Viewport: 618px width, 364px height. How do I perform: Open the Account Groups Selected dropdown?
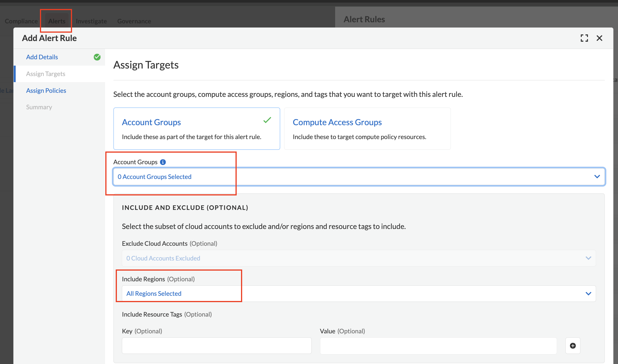[x=359, y=177]
